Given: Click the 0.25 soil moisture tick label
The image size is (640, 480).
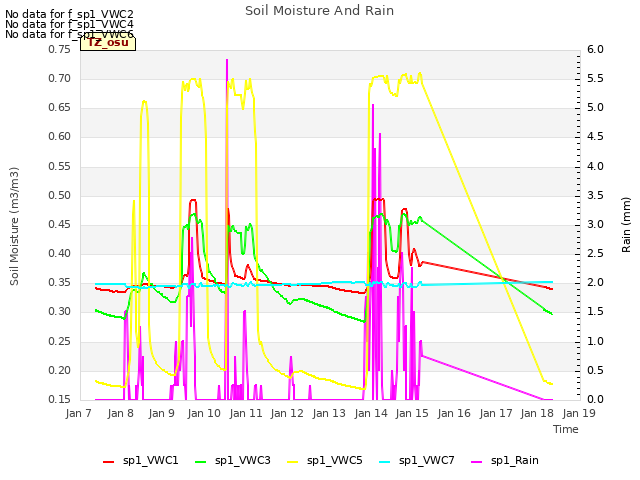Looking at the screenshot, I should (60, 342).
